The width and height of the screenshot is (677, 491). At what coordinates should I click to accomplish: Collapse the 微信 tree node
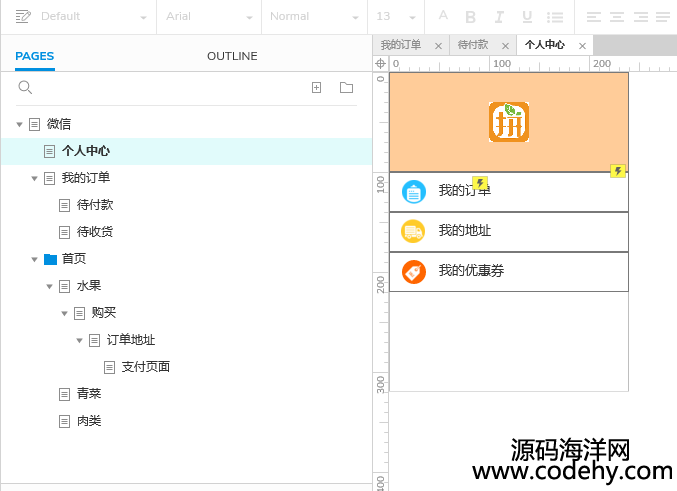19,124
